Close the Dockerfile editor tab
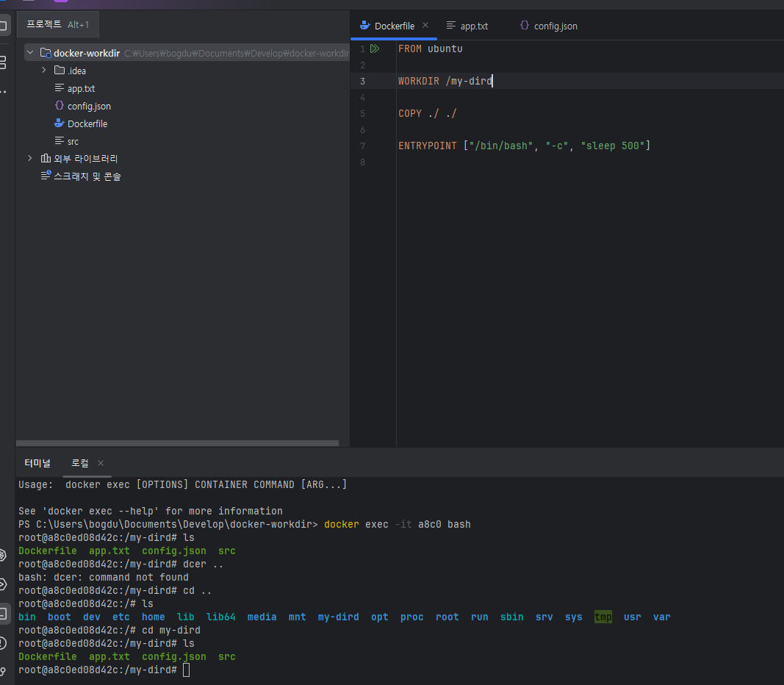 [425, 25]
